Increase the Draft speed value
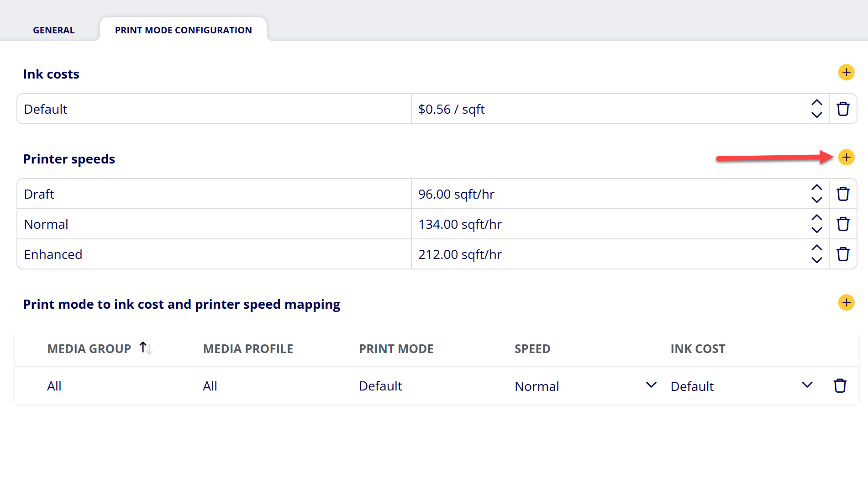 click(817, 188)
